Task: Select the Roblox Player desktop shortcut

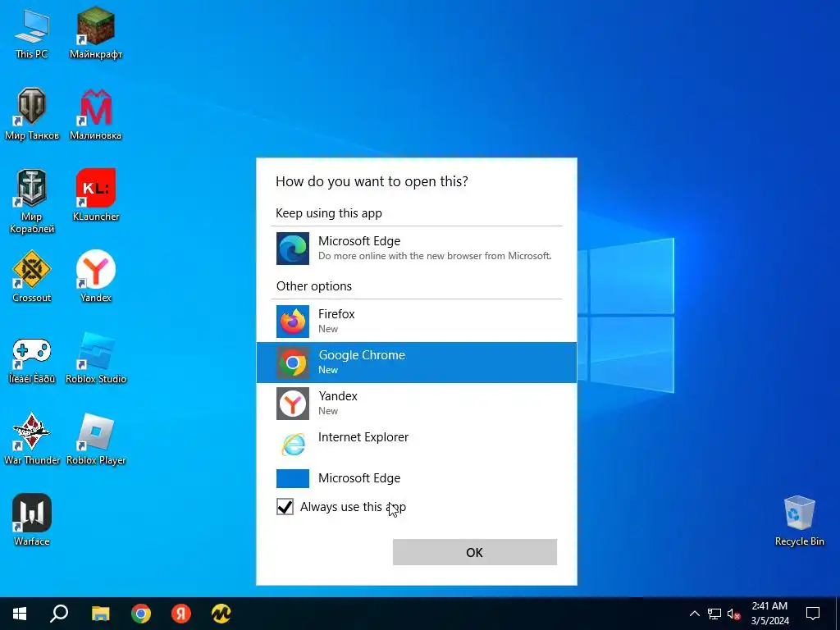Action: point(96,440)
